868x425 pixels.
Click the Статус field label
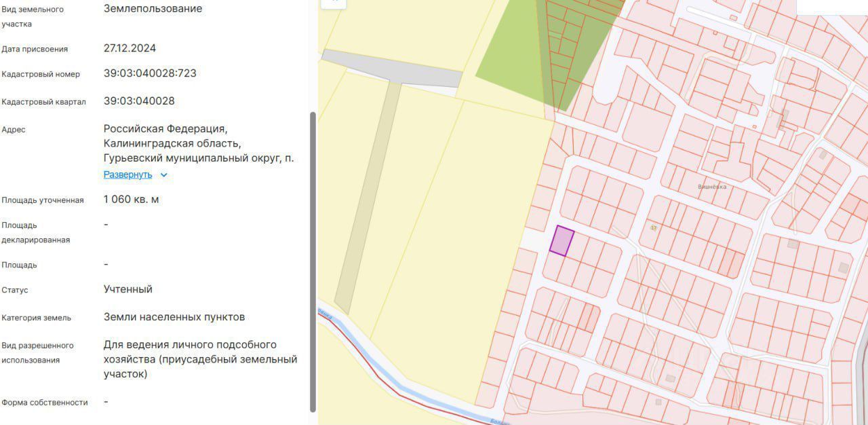point(15,290)
